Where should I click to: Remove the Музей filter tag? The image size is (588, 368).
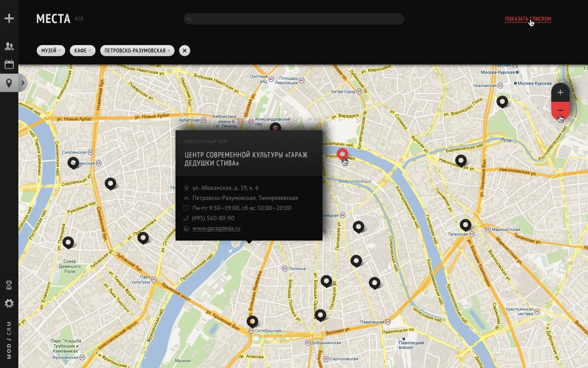[60, 51]
